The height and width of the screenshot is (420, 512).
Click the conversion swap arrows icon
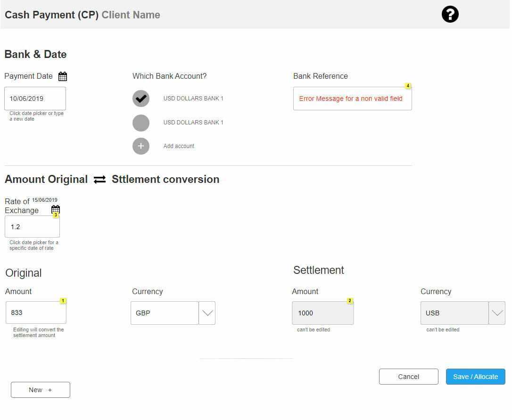pos(99,180)
